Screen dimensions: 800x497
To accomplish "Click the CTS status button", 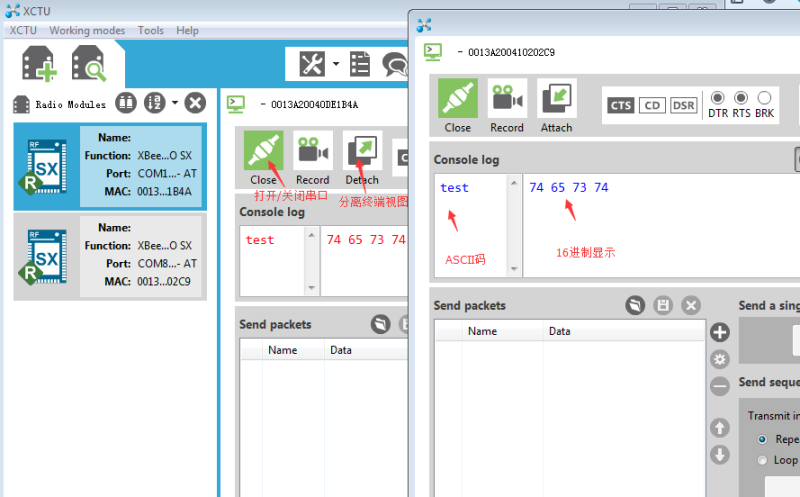I will (620, 106).
